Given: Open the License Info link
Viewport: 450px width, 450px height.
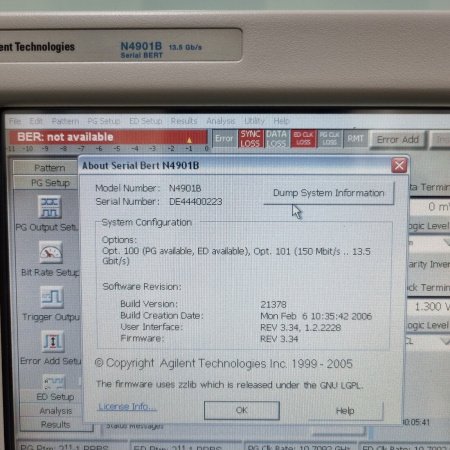Looking at the screenshot, I should click(127, 406).
